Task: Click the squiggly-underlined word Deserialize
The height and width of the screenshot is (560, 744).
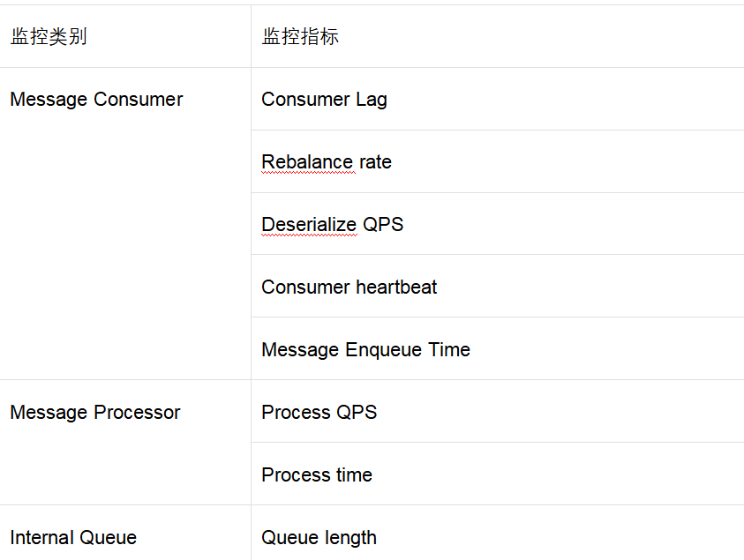Action: coord(309,225)
